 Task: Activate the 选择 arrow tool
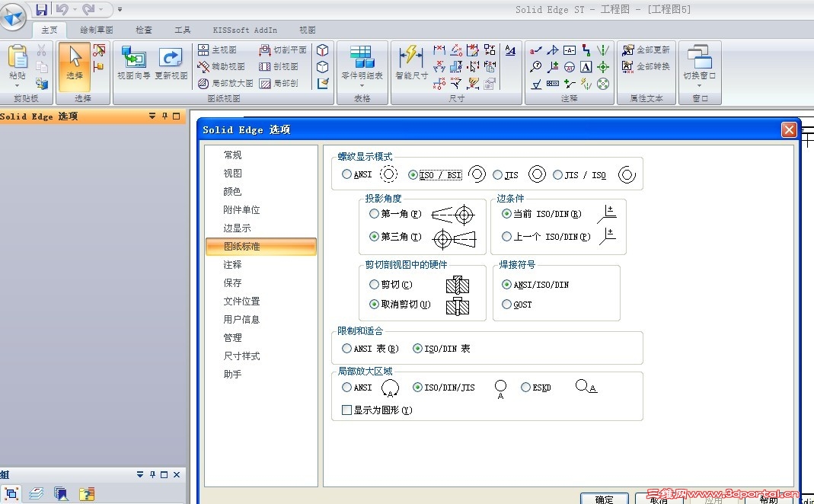click(x=74, y=68)
